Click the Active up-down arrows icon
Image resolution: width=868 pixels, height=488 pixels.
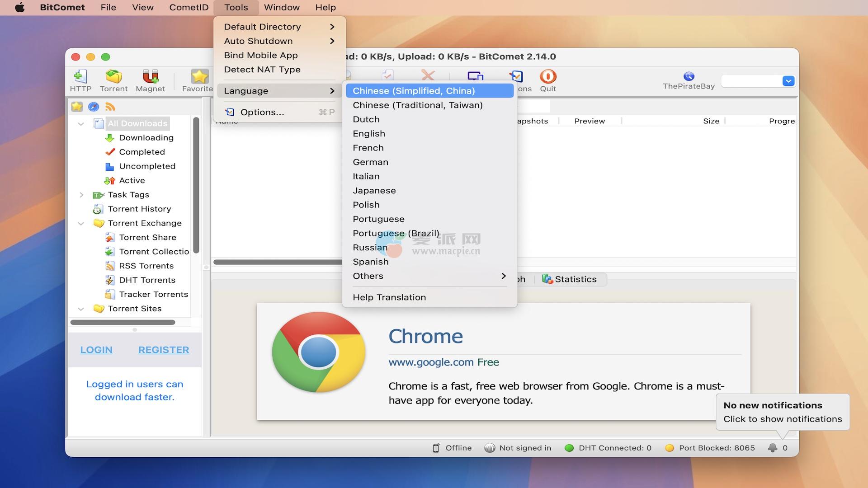[x=109, y=181]
